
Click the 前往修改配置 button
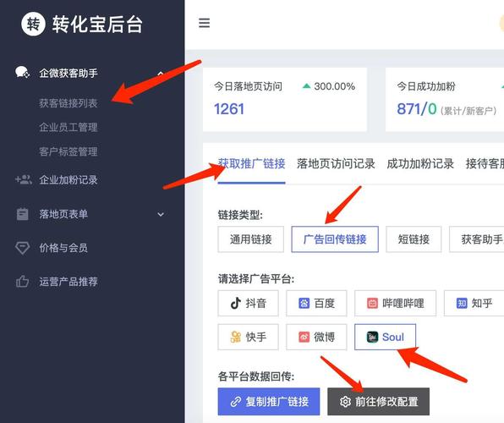(x=378, y=402)
